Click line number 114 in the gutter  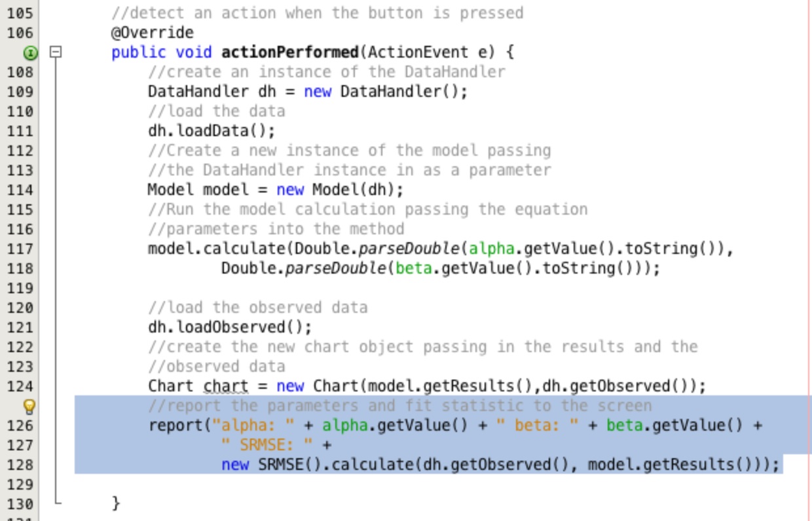click(x=20, y=190)
